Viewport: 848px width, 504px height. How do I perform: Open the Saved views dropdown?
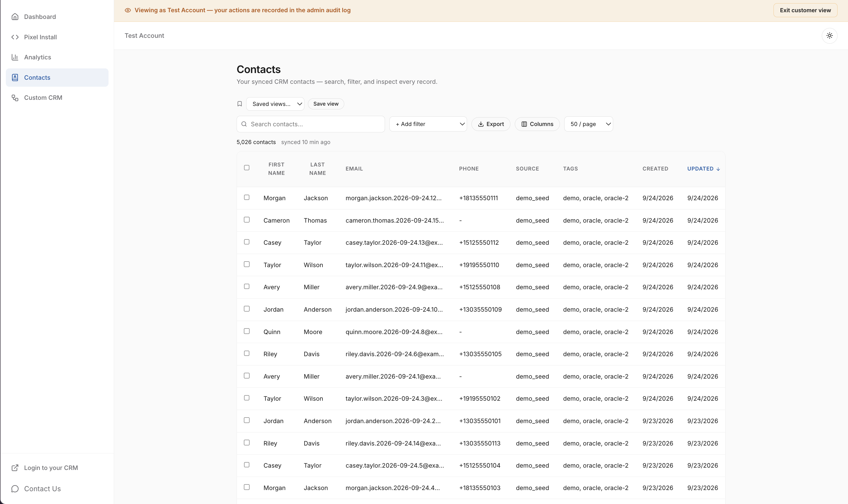(275, 104)
